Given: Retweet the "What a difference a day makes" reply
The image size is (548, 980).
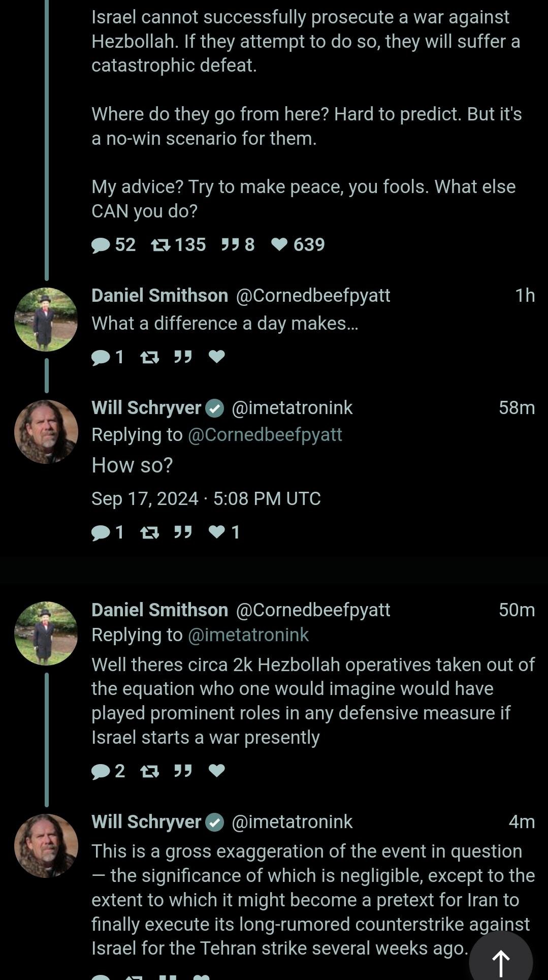Looking at the screenshot, I should [149, 357].
